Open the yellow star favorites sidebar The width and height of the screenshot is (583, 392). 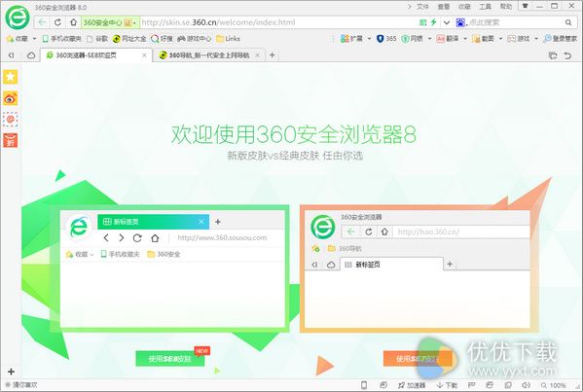click(x=11, y=77)
